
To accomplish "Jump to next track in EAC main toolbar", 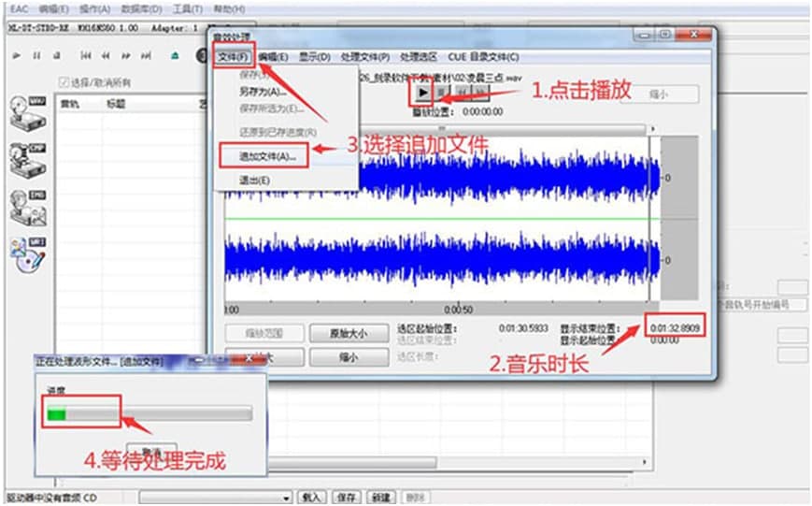I will (147, 55).
